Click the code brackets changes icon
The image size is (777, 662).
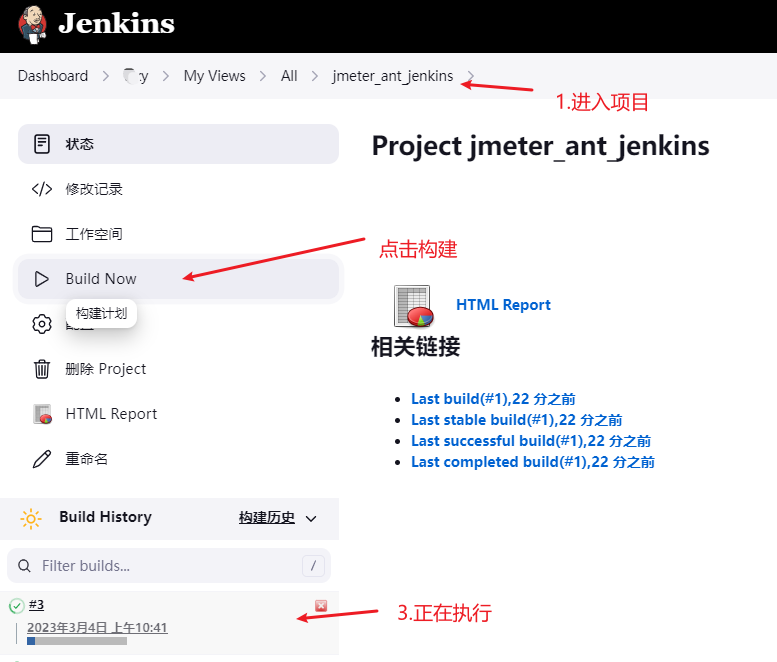(x=42, y=189)
